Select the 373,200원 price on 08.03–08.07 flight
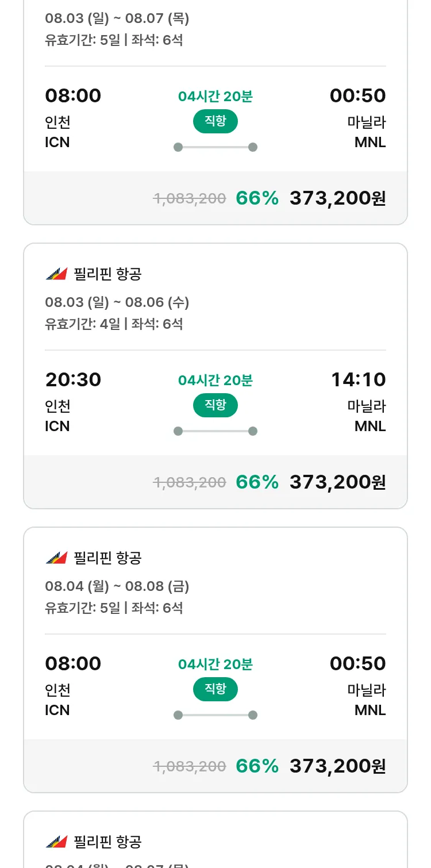 337,198
